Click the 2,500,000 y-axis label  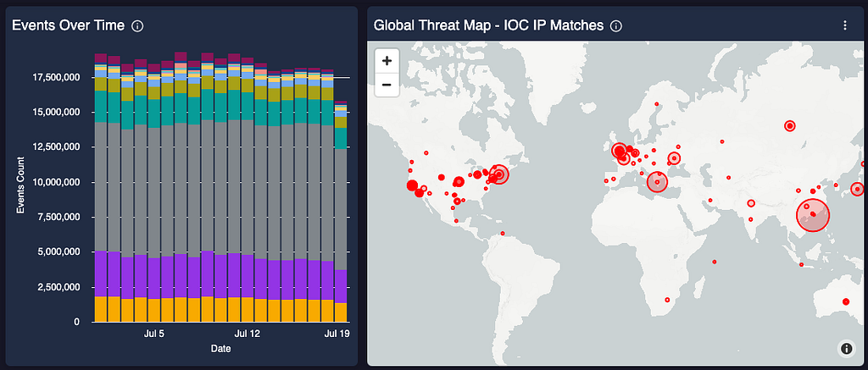pos(58,287)
